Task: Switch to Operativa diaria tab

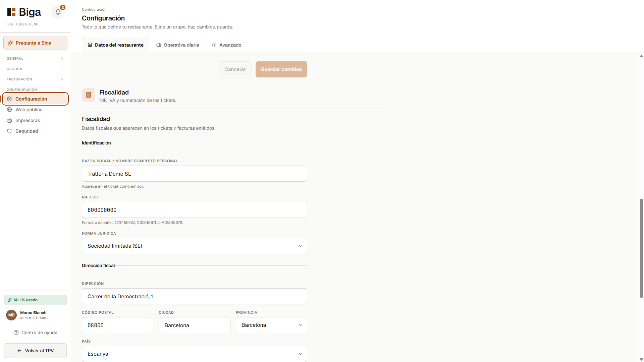Action: tap(178, 45)
